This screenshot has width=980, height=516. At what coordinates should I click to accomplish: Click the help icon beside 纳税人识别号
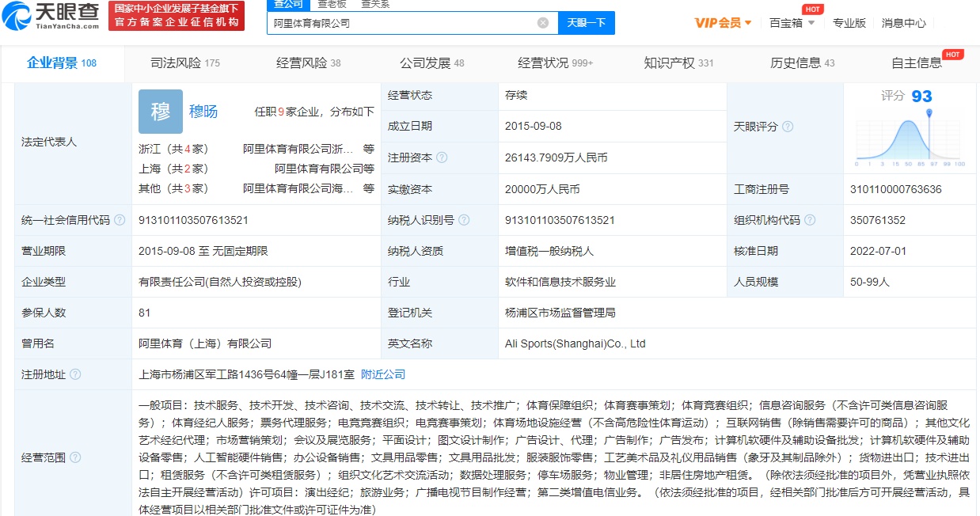point(464,220)
